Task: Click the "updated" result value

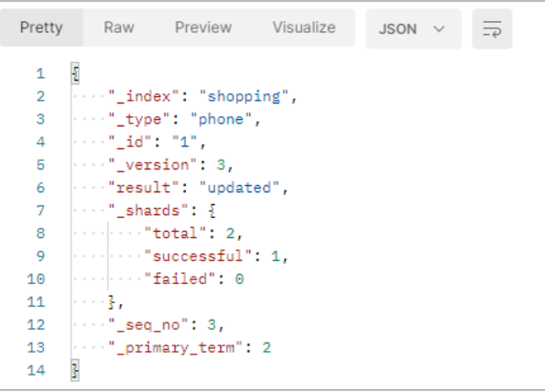Action: point(239,188)
